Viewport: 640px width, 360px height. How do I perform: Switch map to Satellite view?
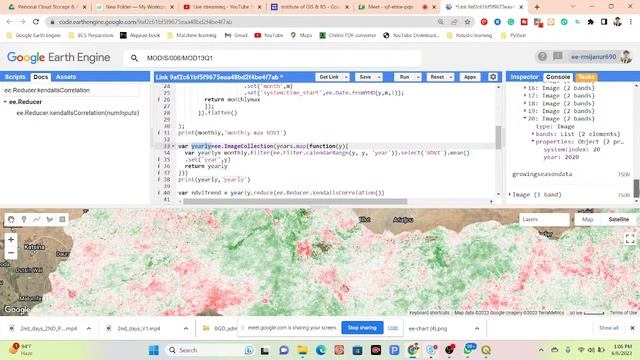[x=619, y=220]
